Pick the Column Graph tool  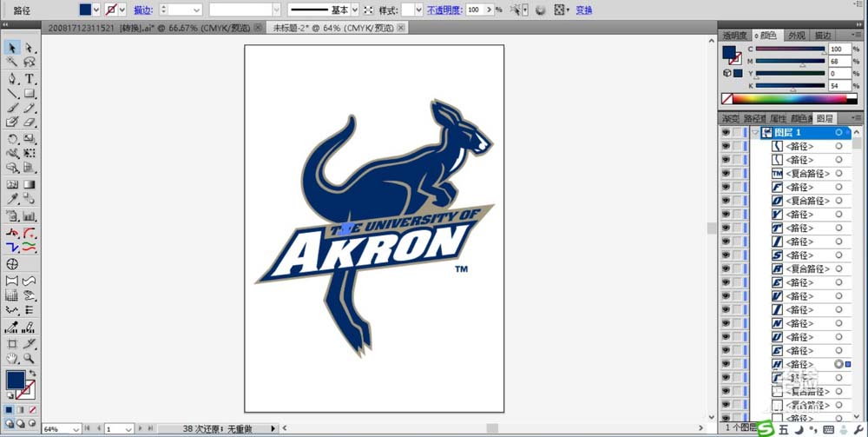point(30,216)
